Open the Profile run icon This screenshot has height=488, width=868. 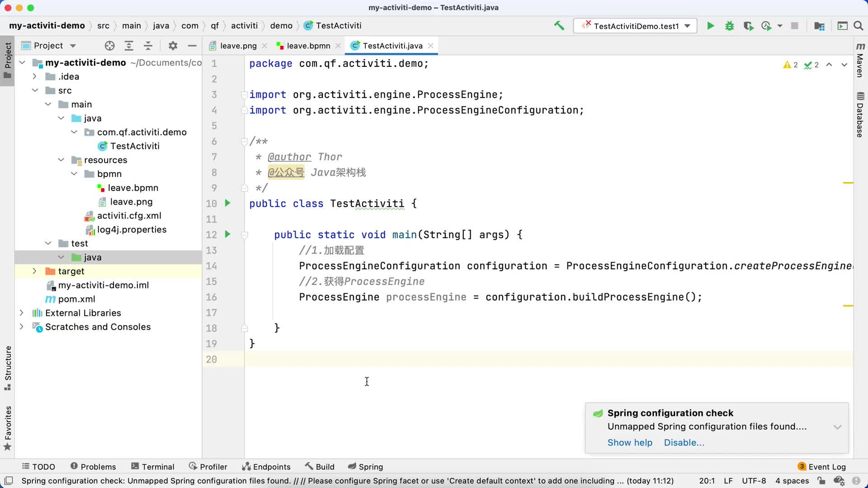(766, 26)
